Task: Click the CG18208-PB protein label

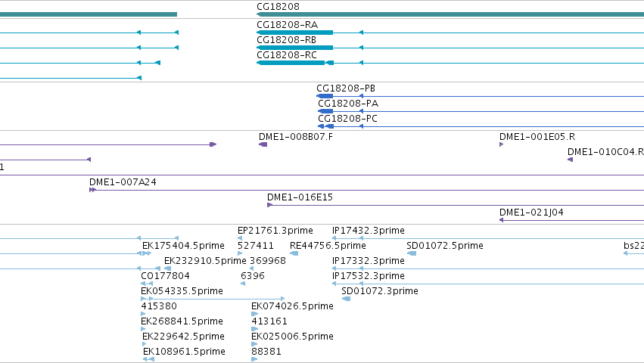Action: point(346,88)
